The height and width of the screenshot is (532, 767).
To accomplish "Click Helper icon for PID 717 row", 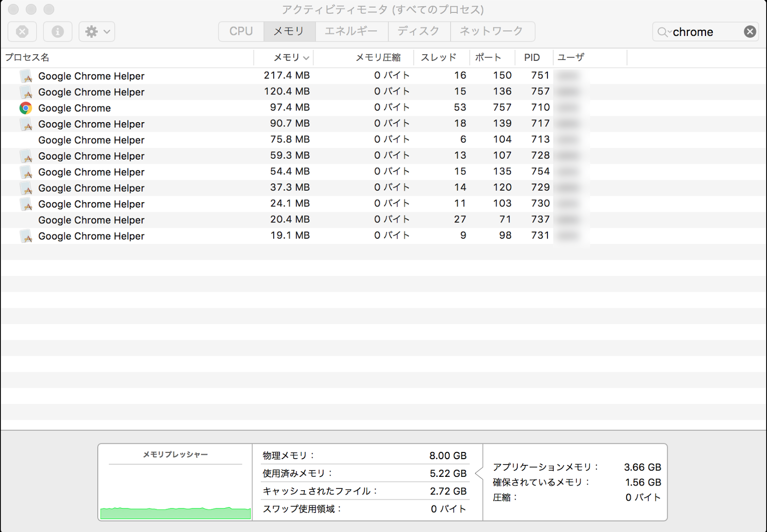I will coord(26,124).
